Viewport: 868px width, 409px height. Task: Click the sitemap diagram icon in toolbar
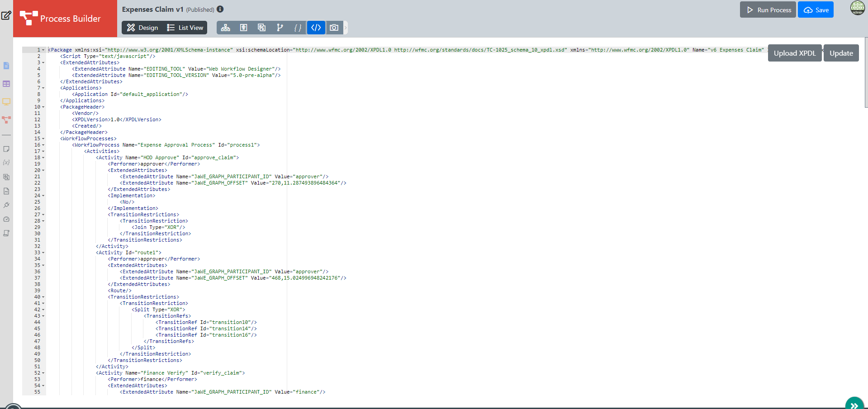(225, 28)
